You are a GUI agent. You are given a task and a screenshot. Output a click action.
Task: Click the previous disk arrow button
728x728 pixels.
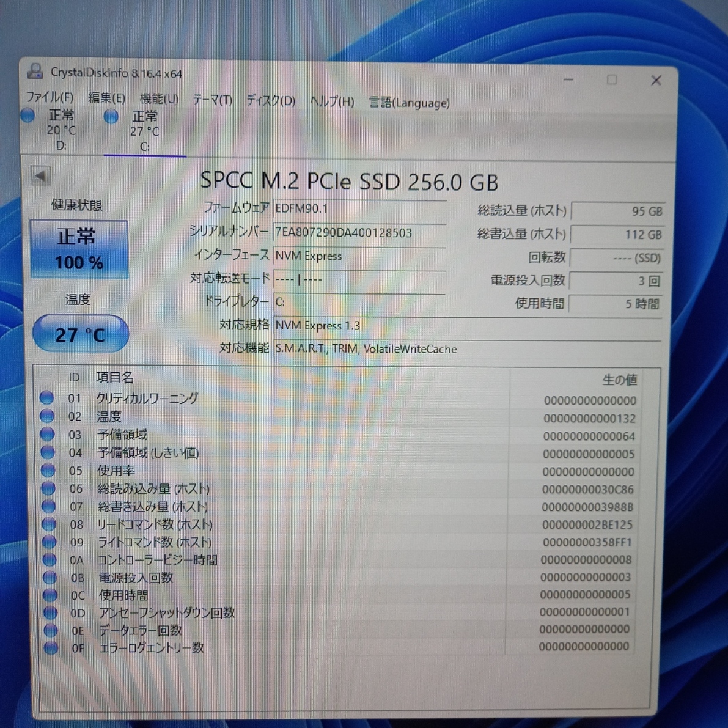40,175
